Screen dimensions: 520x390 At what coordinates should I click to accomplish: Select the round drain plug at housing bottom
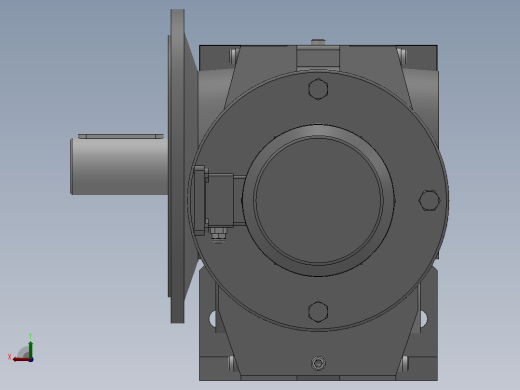(318, 363)
